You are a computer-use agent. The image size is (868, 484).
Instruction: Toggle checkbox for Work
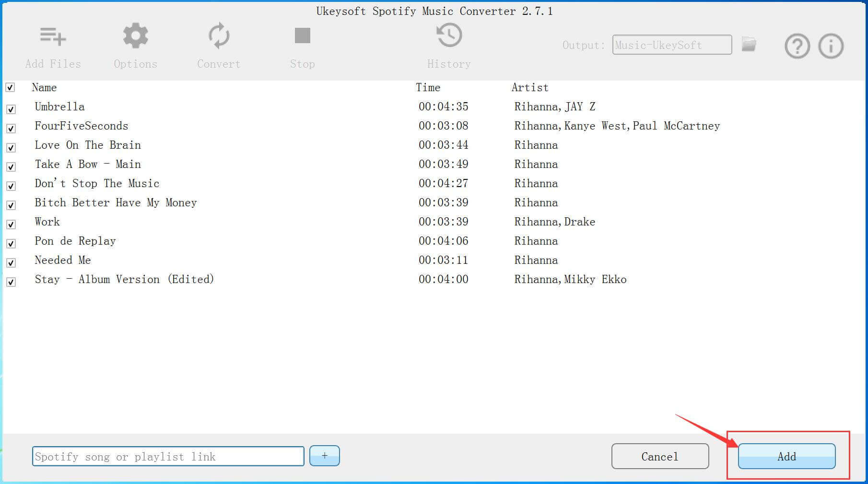coord(11,224)
